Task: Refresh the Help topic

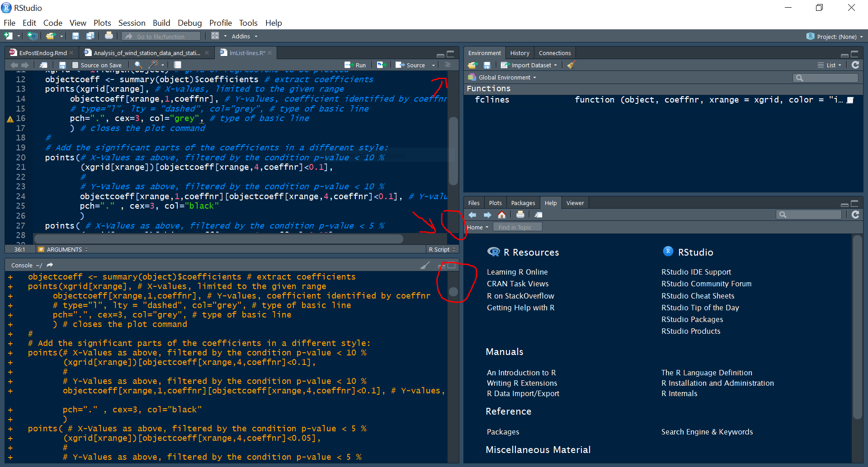Action: point(855,215)
